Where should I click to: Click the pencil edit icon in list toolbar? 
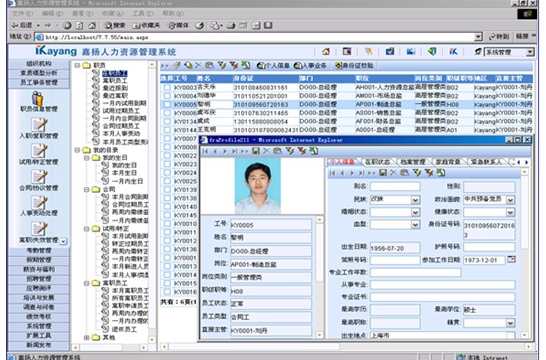click(x=178, y=65)
